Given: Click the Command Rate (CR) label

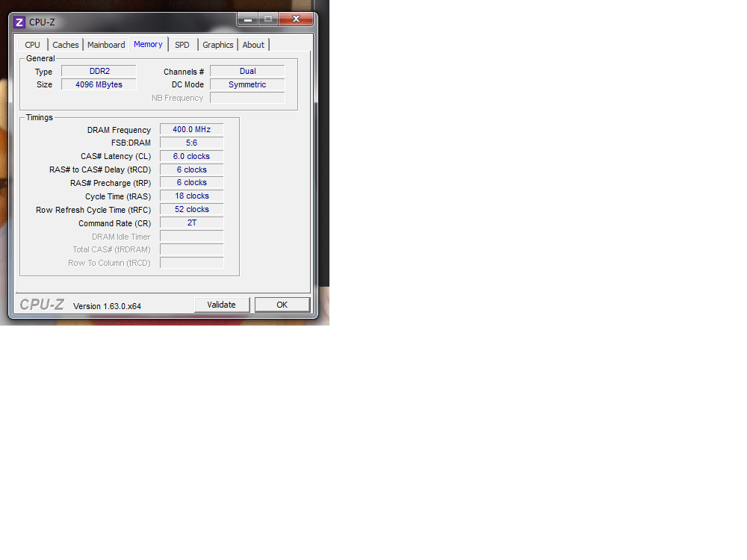Looking at the screenshot, I should (x=115, y=223).
